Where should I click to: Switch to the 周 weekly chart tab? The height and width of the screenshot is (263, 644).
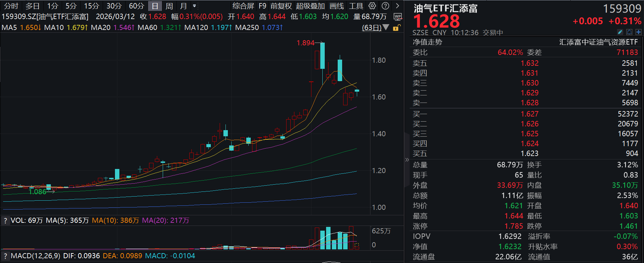tap(169, 6)
